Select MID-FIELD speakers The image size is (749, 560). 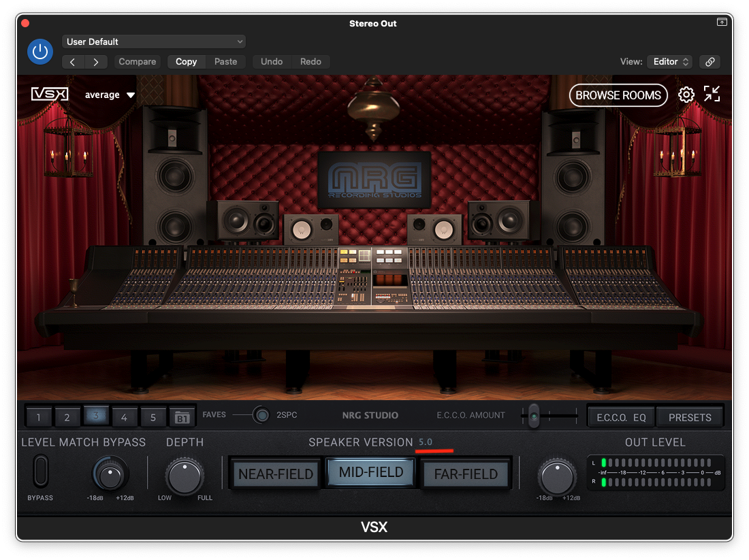click(x=371, y=472)
